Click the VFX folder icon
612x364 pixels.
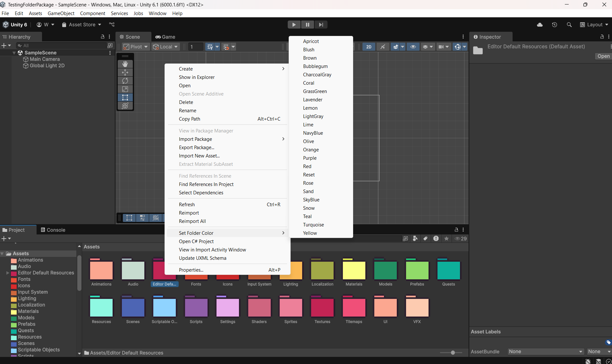[417, 307]
